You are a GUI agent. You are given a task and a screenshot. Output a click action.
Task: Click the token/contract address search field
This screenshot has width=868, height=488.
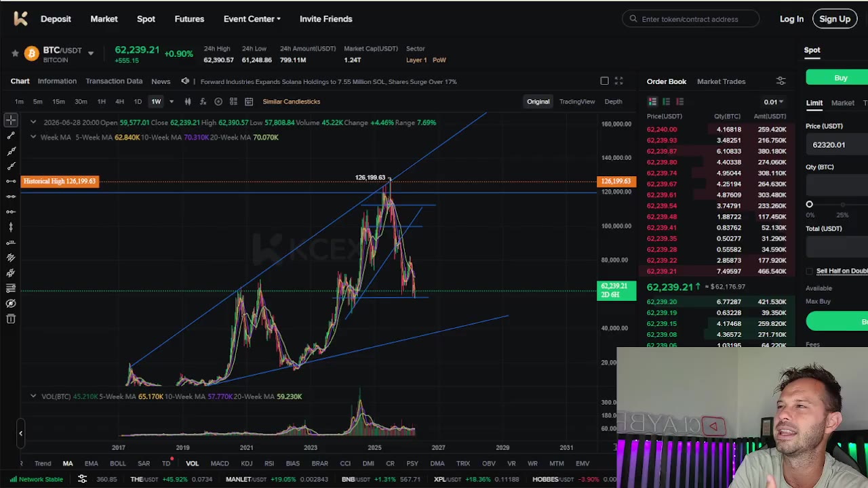[690, 19]
